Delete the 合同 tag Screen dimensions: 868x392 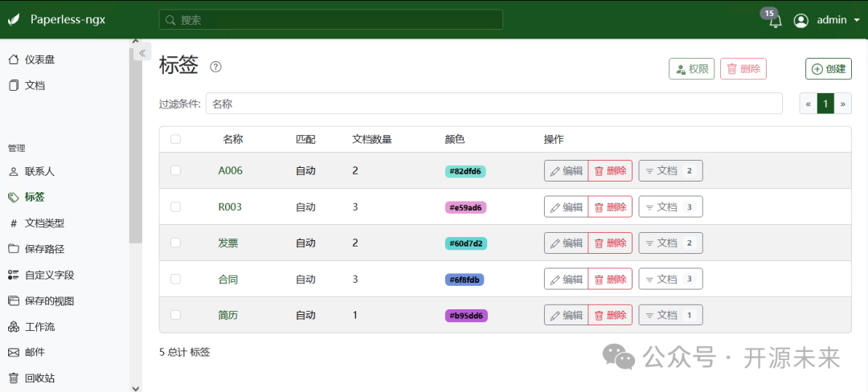click(610, 280)
